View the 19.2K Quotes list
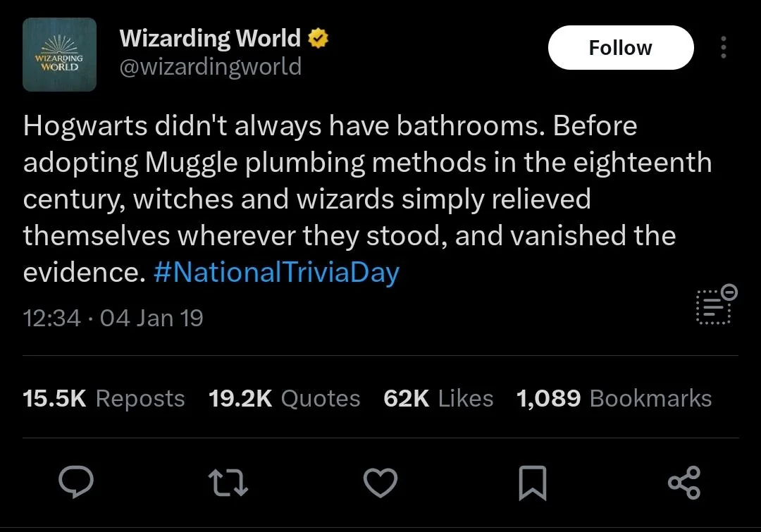The width and height of the screenshot is (761, 532). (285, 399)
